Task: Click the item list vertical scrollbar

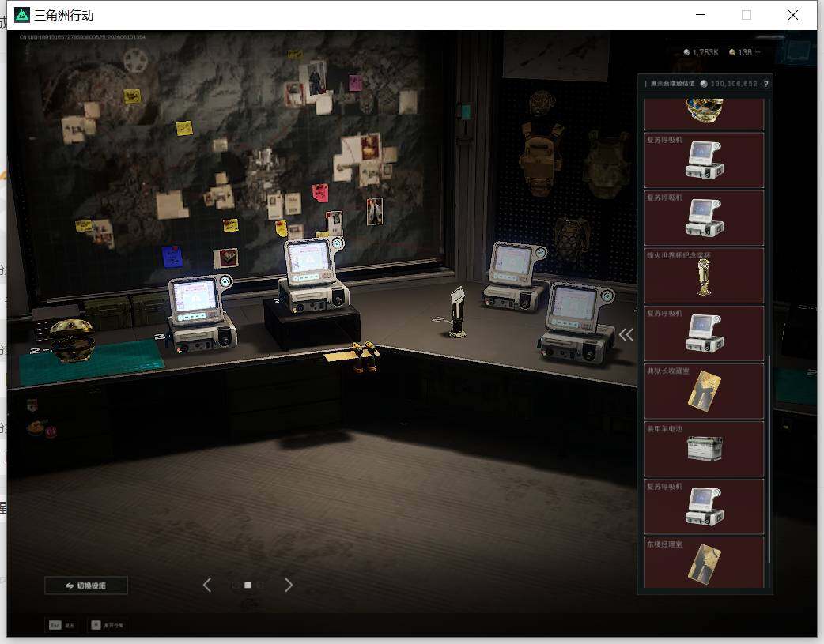Action: click(769, 459)
